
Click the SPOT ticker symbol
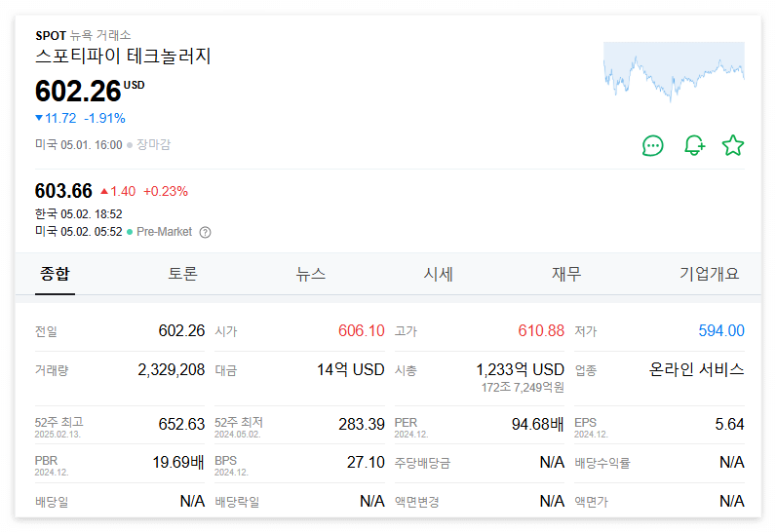pyautogui.click(x=51, y=36)
